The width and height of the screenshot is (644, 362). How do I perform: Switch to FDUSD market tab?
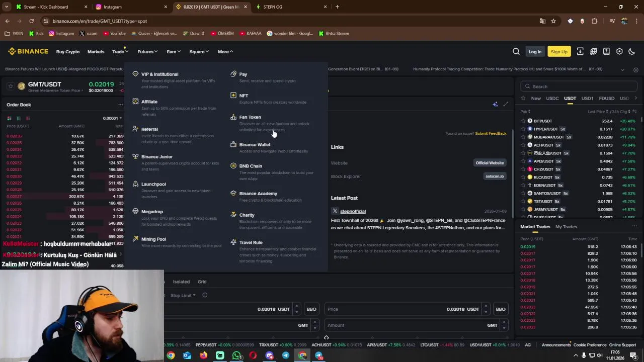(606, 99)
